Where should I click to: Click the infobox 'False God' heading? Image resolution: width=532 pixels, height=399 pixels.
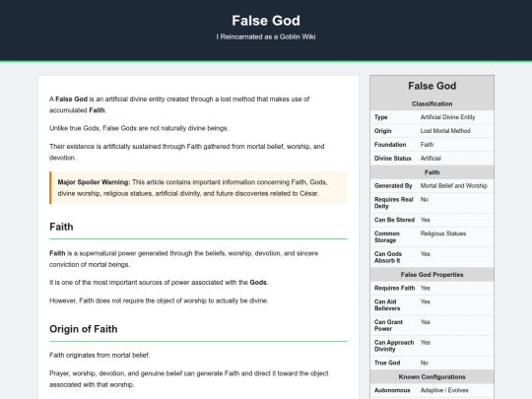[432, 86]
